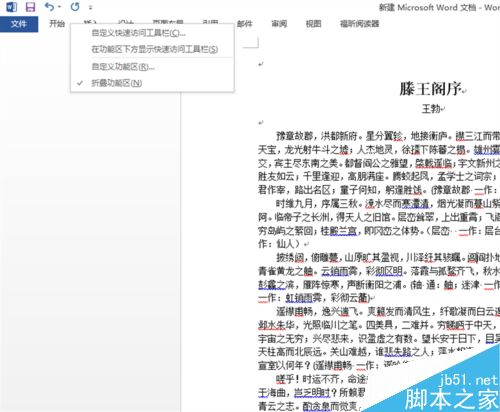
Task: Click the line starting 于海曲，岂乏明时
Action: coord(312,393)
